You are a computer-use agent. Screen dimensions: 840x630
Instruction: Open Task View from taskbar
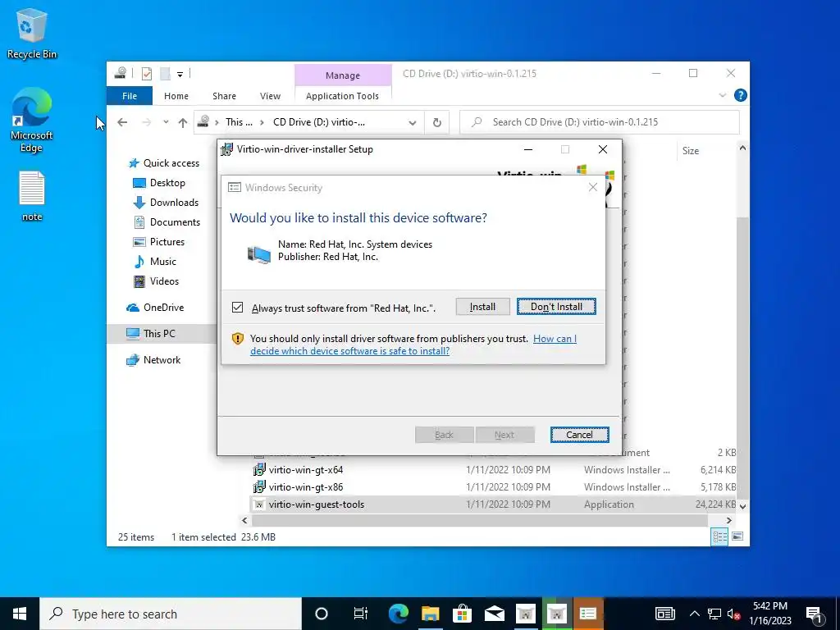pyautogui.click(x=361, y=614)
